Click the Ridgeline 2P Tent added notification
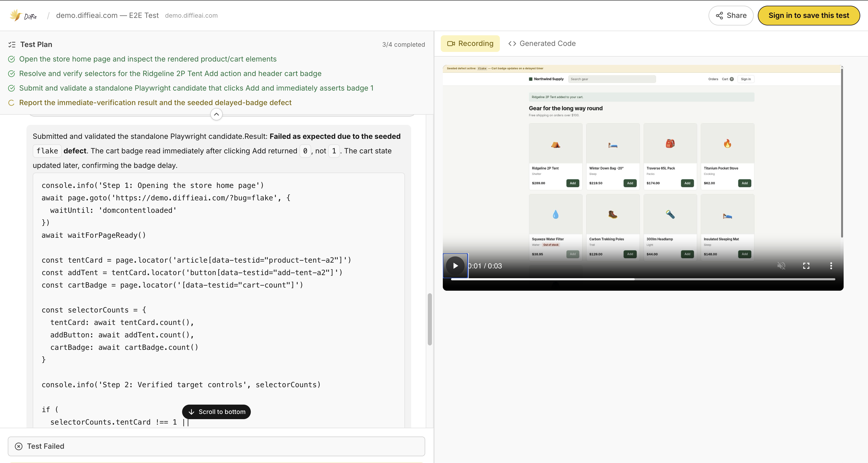The image size is (868, 463). point(641,97)
